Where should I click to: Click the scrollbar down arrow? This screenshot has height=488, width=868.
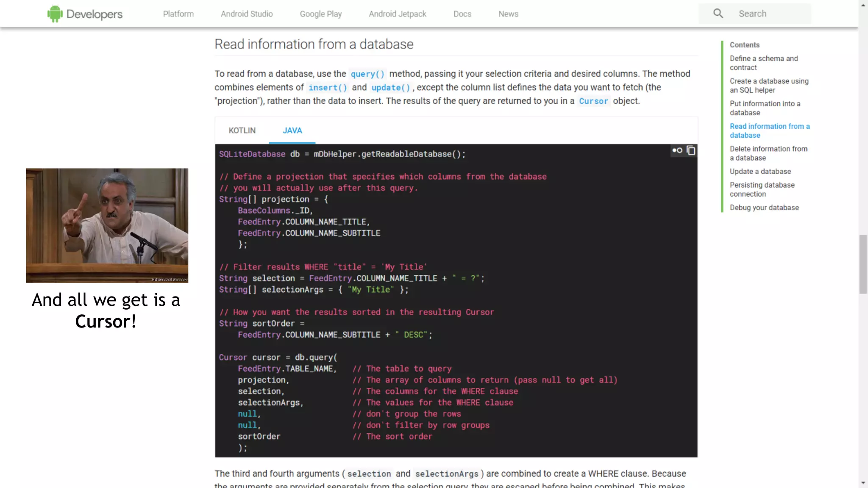[863, 483]
